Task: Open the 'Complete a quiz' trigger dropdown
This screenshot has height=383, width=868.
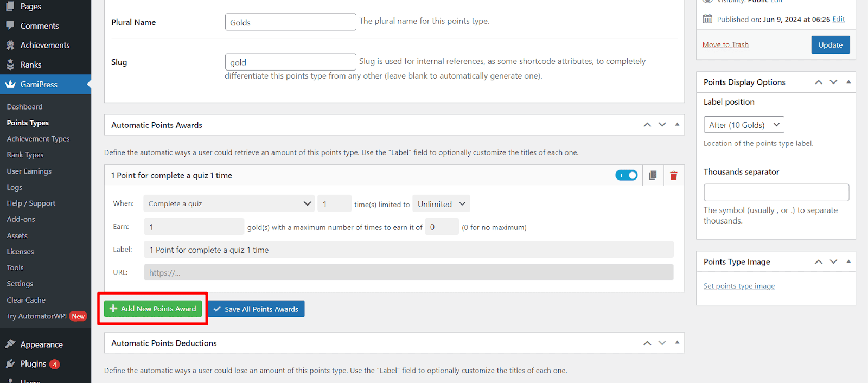Action: click(229, 203)
